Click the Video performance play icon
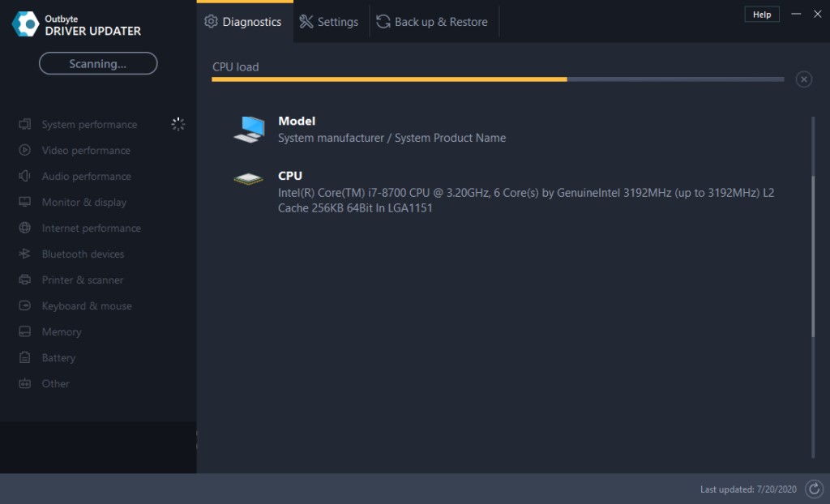 [x=25, y=151]
